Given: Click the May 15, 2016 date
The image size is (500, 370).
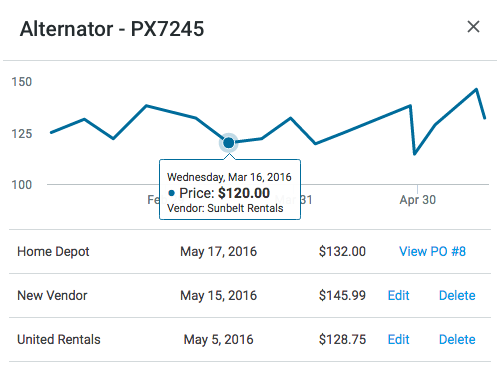Looking at the screenshot, I should click(x=219, y=296).
